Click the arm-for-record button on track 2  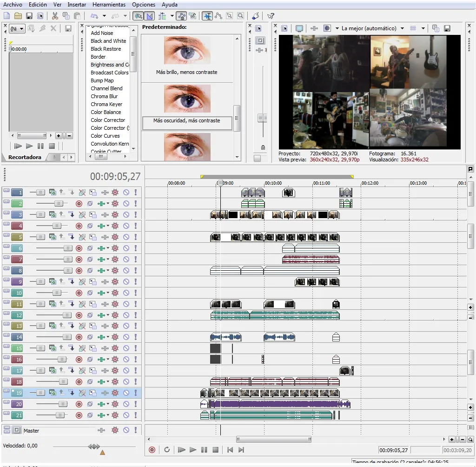pyautogui.click(x=79, y=204)
